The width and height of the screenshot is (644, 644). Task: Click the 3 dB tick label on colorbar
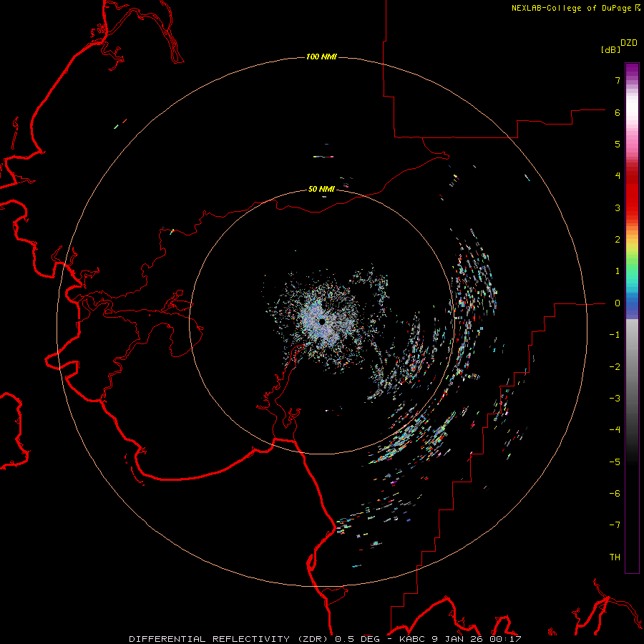click(618, 208)
